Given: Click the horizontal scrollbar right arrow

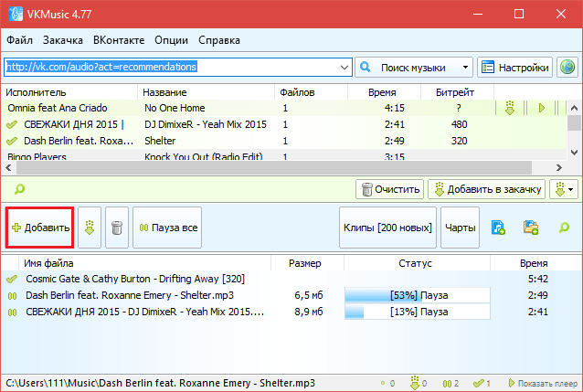Looking at the screenshot, I should coord(559,168).
